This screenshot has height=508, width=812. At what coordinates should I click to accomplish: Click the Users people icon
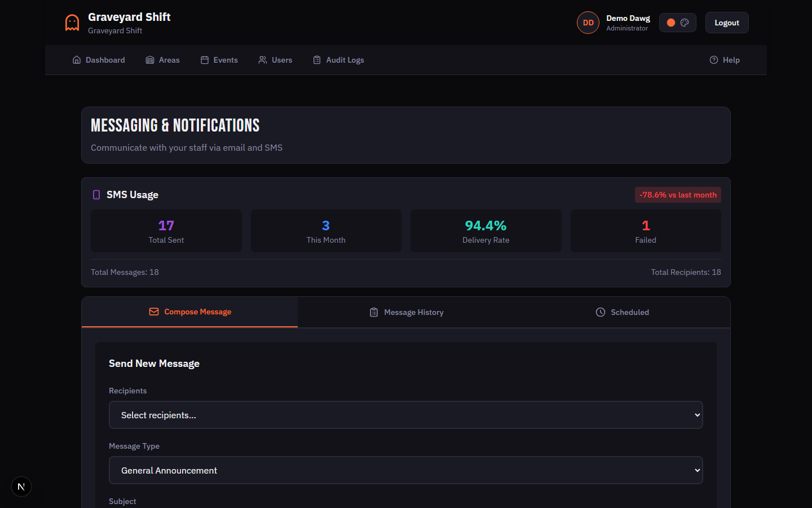(x=263, y=60)
